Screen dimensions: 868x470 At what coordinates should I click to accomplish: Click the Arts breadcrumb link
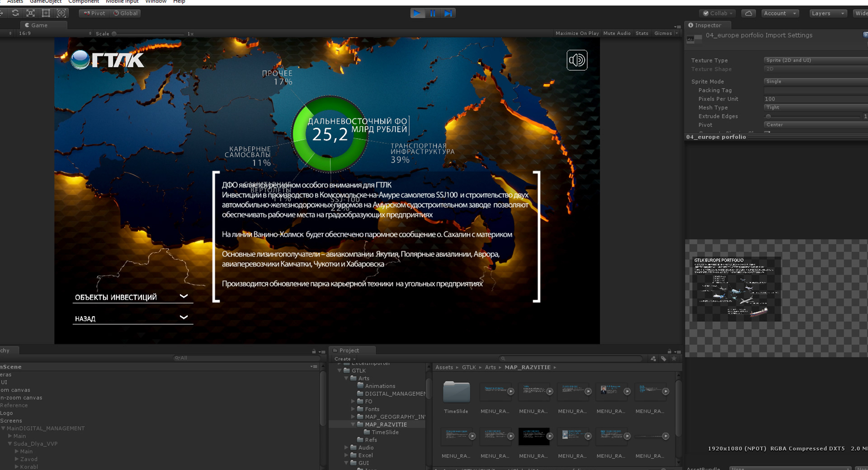coord(490,367)
